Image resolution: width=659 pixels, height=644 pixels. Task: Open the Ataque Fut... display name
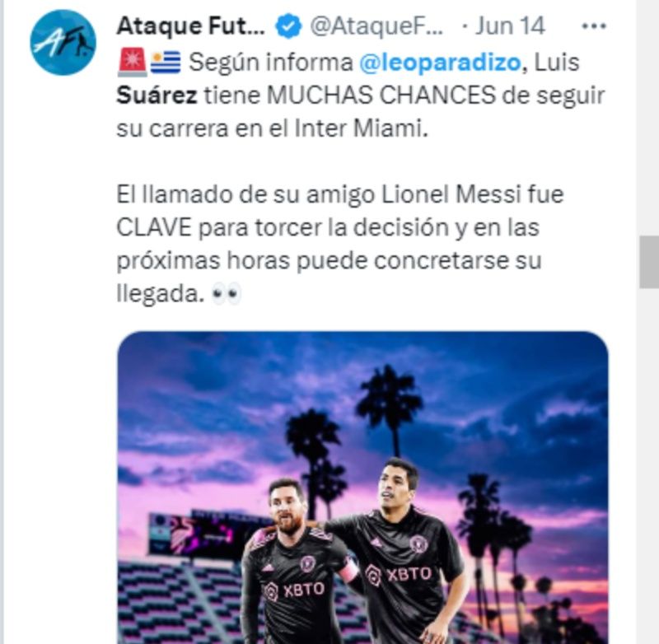point(190,26)
